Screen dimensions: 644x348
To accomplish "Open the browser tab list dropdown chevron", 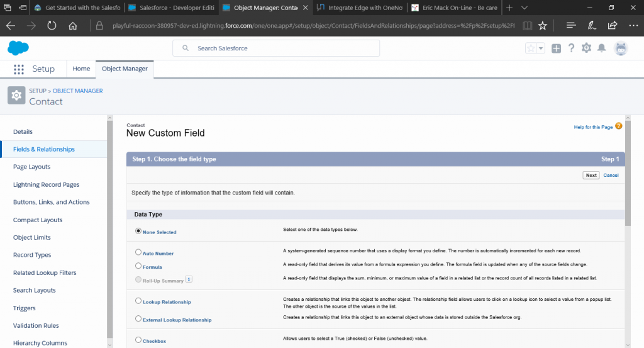I will tap(527, 8).
